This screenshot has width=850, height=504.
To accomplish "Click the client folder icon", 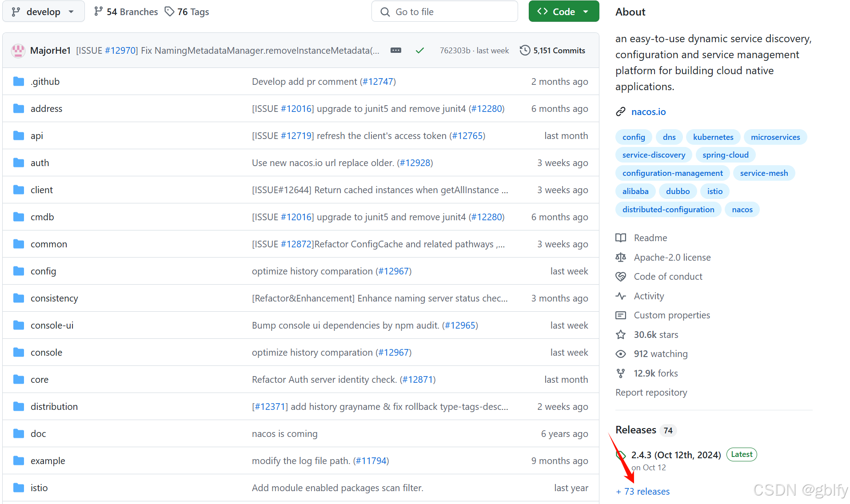I will point(19,190).
